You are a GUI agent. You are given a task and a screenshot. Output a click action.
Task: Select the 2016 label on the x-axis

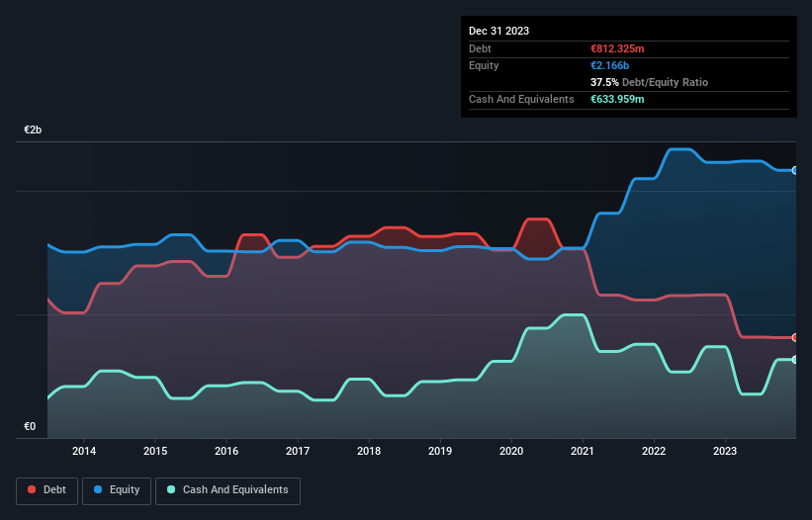[x=226, y=451]
